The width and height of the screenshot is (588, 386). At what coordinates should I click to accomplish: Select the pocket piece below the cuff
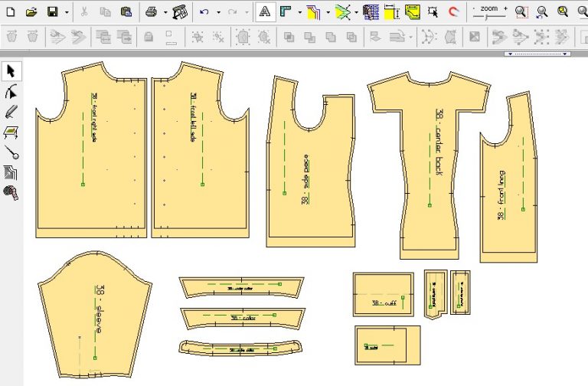[387, 345]
